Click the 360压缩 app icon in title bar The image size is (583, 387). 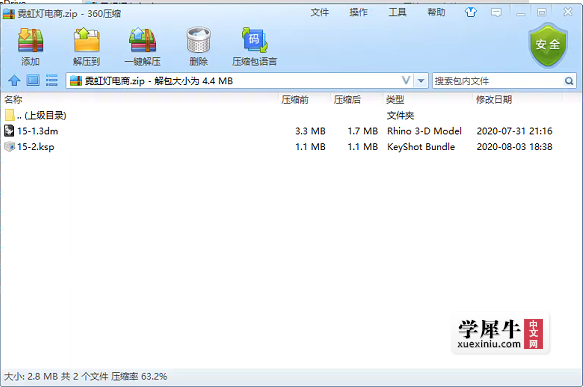point(9,14)
